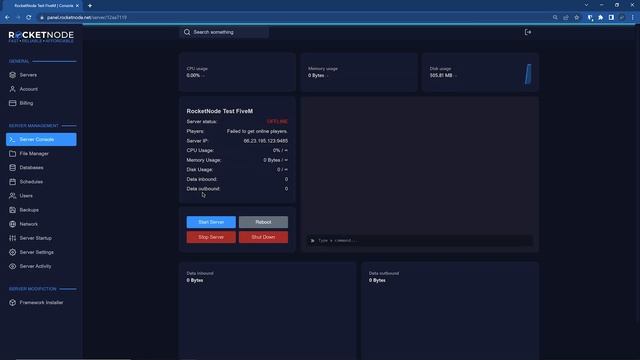Click the Databases cylinder icon
Viewport: 640px width, 360px height.
pyautogui.click(x=13, y=168)
